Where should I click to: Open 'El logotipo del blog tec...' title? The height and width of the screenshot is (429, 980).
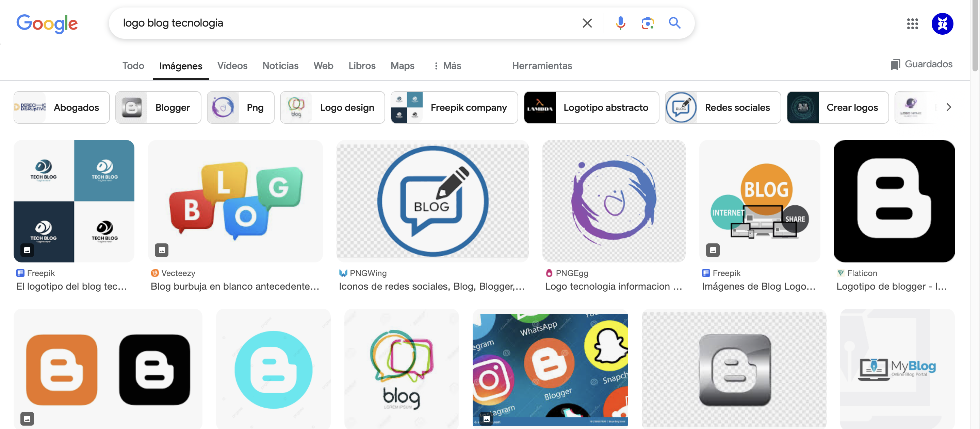[x=71, y=287]
